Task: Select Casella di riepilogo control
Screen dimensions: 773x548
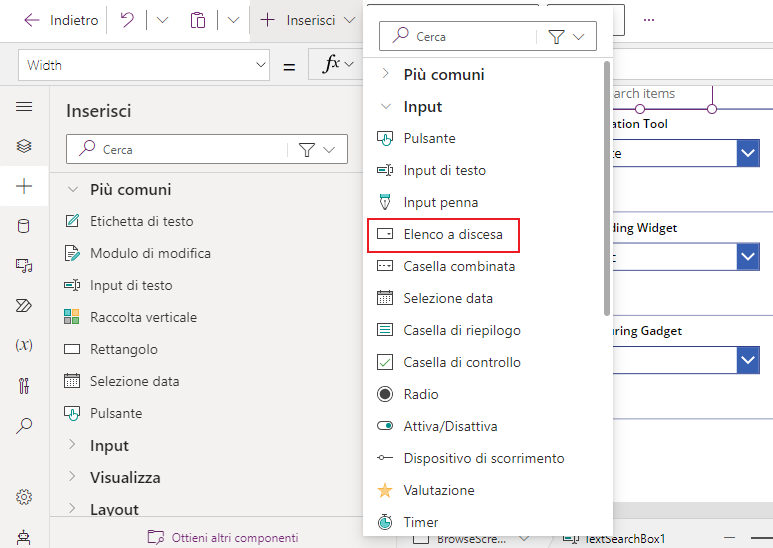Action: [449, 331]
